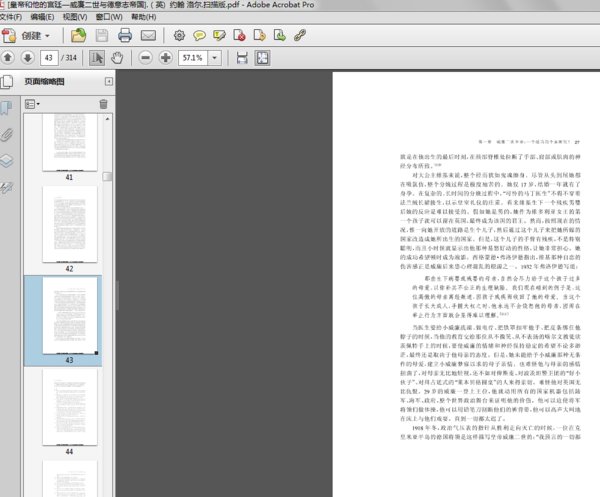Open the 视图(V) menu
Viewport: 600px width, 497px height.
point(74,17)
